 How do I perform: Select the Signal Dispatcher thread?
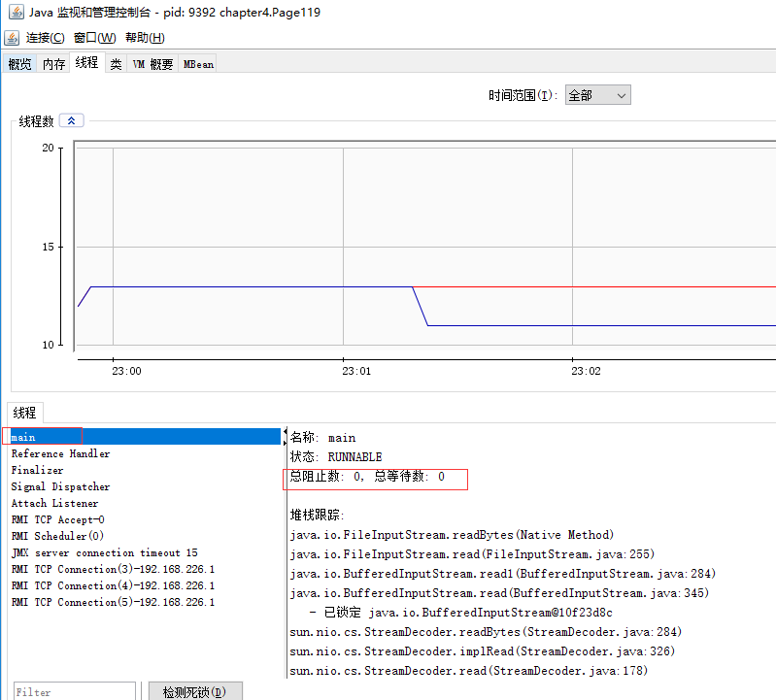pyautogui.click(x=60, y=486)
